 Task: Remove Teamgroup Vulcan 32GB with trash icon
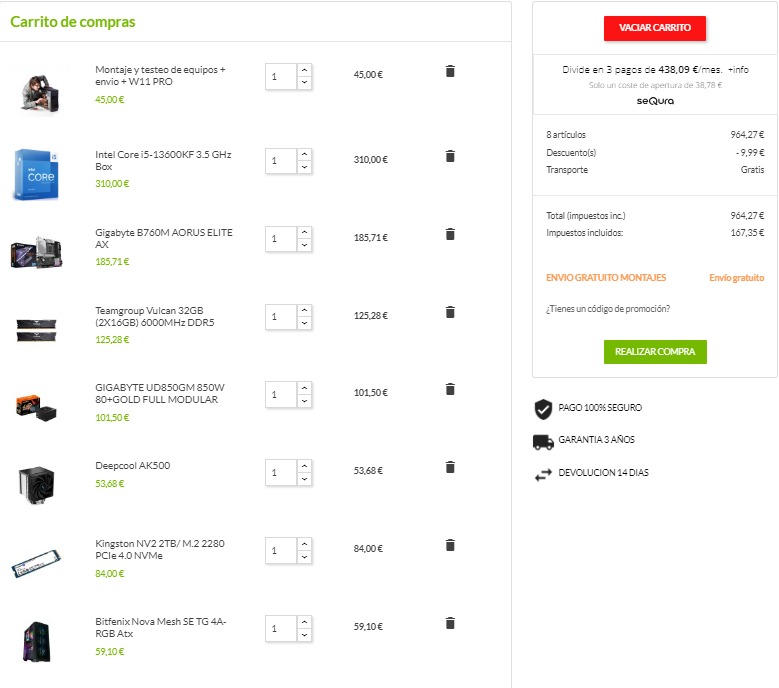(450, 312)
